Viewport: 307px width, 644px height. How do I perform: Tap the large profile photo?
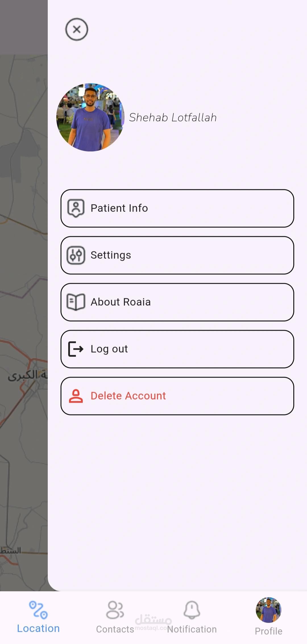pos(90,117)
